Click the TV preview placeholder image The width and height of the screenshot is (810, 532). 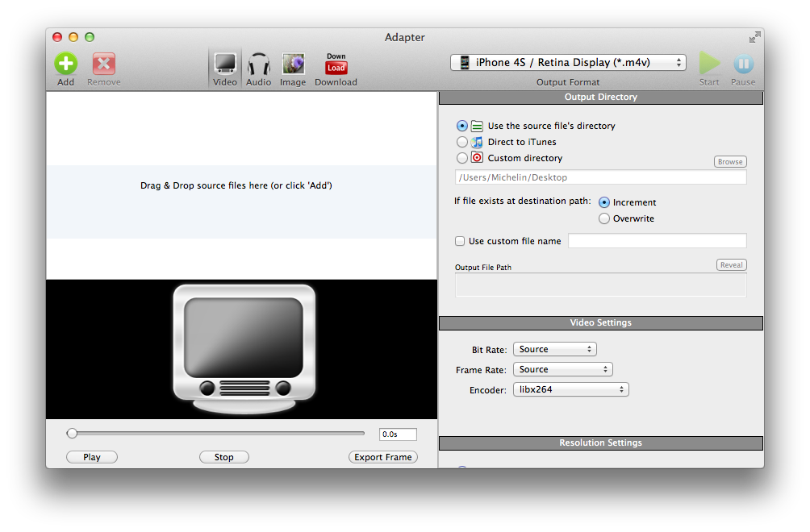click(x=244, y=349)
